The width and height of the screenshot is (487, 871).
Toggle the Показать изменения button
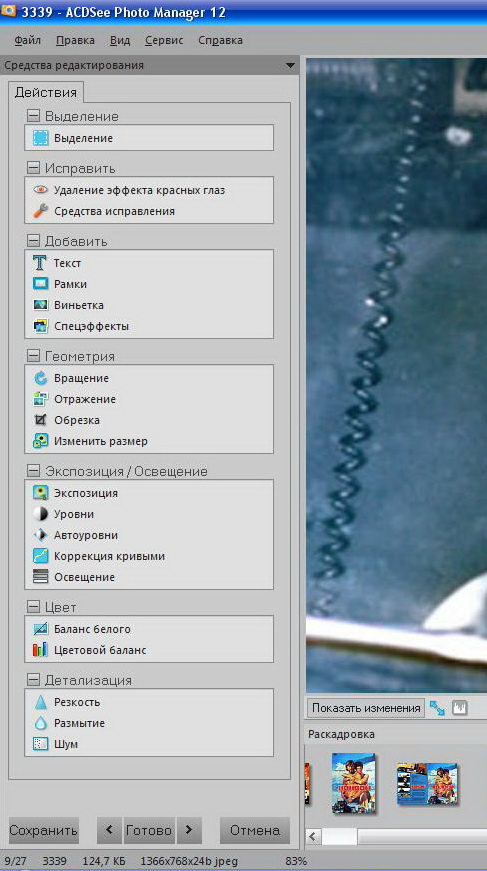[x=366, y=708]
